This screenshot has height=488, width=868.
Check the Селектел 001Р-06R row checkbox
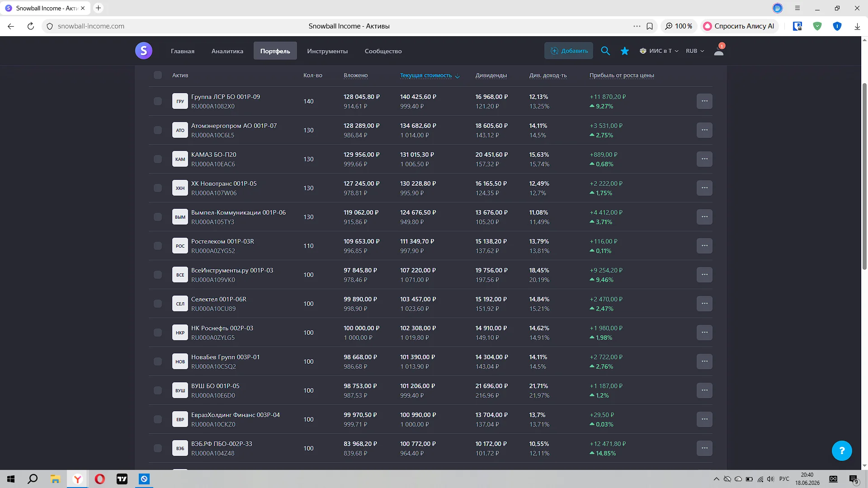158,304
